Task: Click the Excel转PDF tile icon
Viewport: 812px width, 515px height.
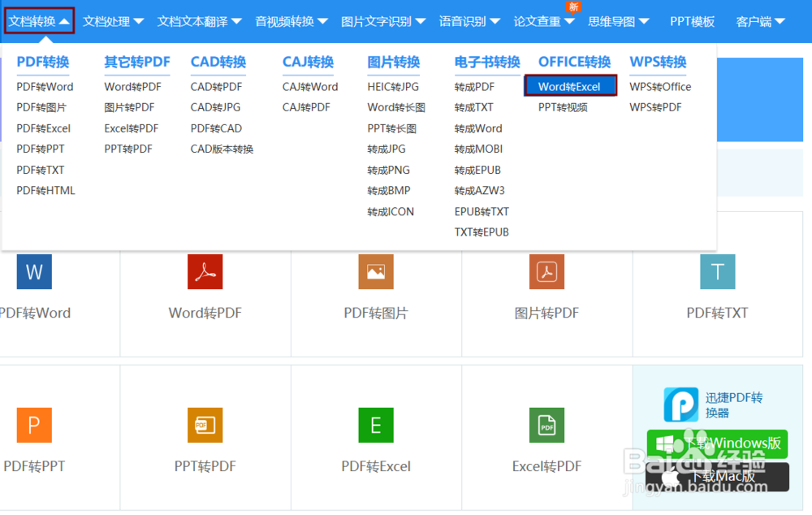Action: click(546, 425)
